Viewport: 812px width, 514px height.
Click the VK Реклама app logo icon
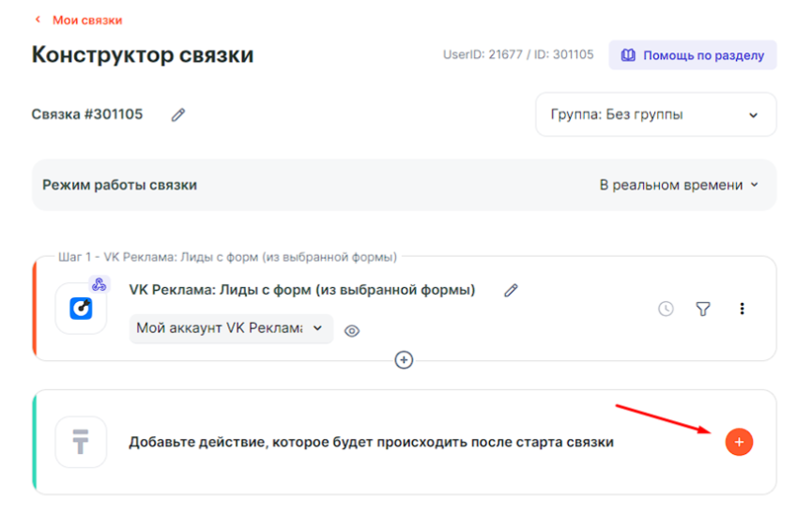click(81, 309)
